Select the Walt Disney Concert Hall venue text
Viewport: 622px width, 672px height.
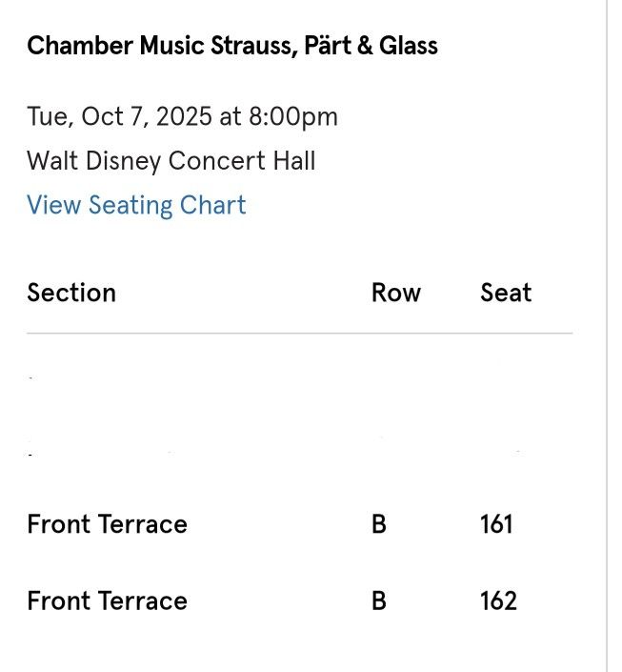click(x=171, y=161)
